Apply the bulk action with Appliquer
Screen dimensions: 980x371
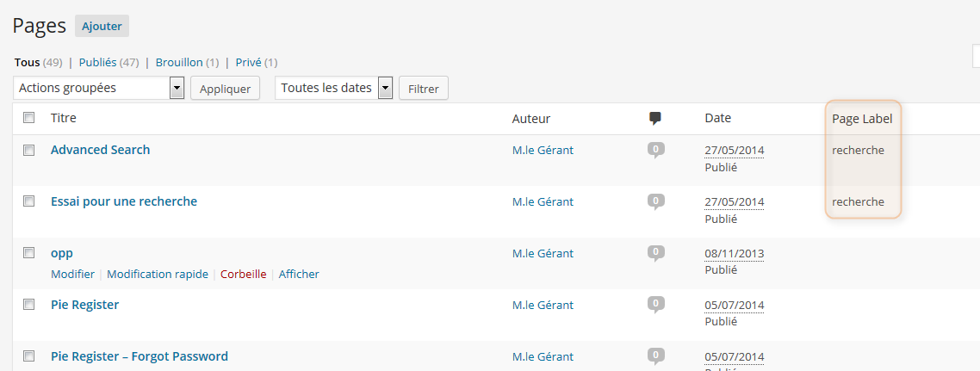pos(225,89)
